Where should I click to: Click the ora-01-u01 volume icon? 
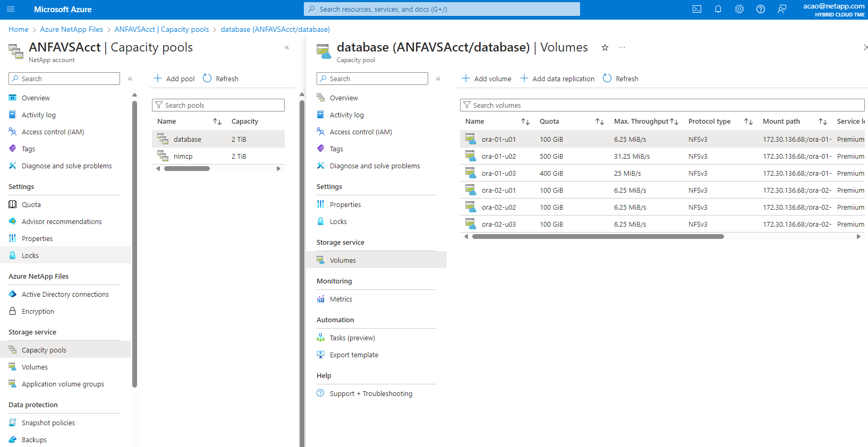coord(471,139)
